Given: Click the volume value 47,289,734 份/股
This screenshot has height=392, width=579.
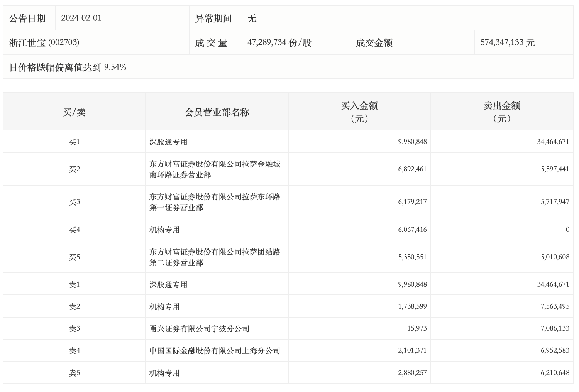Looking at the screenshot, I should [279, 42].
